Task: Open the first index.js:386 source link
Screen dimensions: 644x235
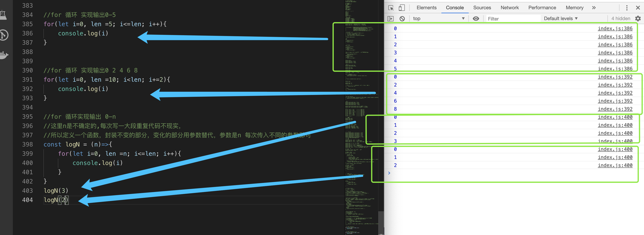Action: [x=615, y=29]
